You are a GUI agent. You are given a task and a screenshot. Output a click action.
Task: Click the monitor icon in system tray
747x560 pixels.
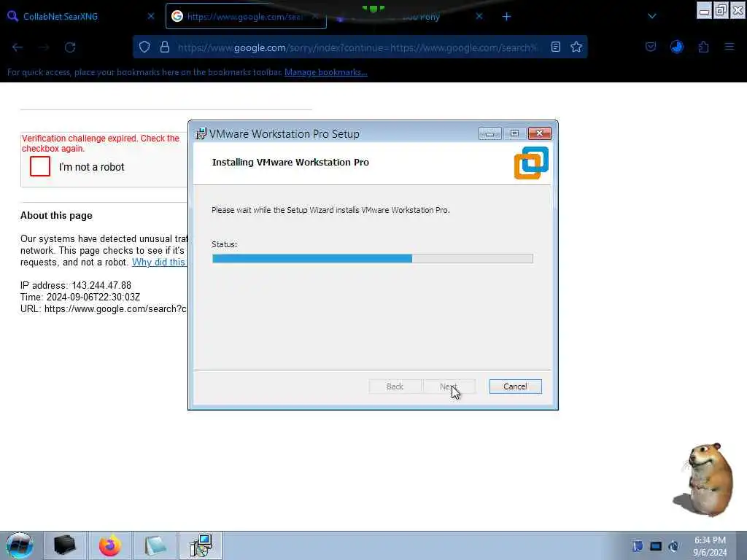(x=656, y=546)
